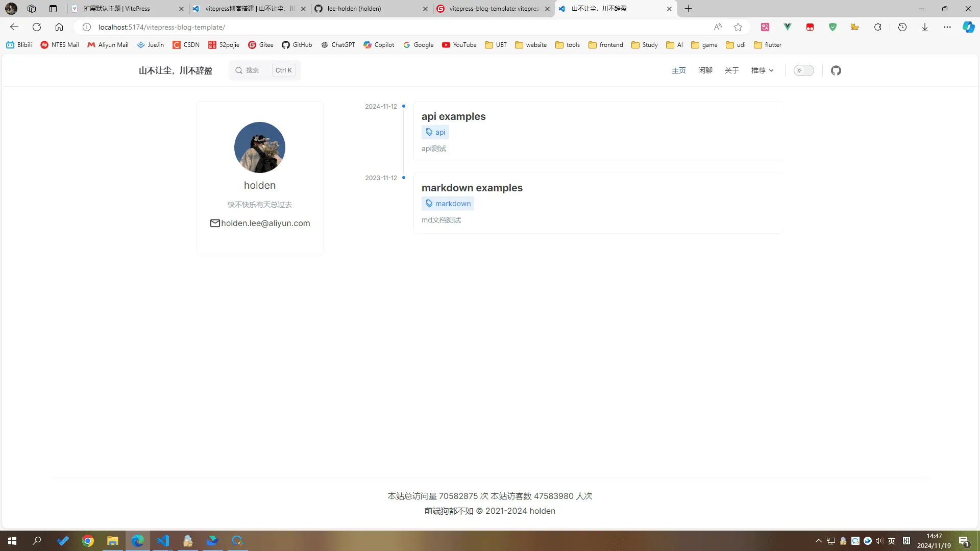Open VS Code from the taskbar

click(163, 541)
